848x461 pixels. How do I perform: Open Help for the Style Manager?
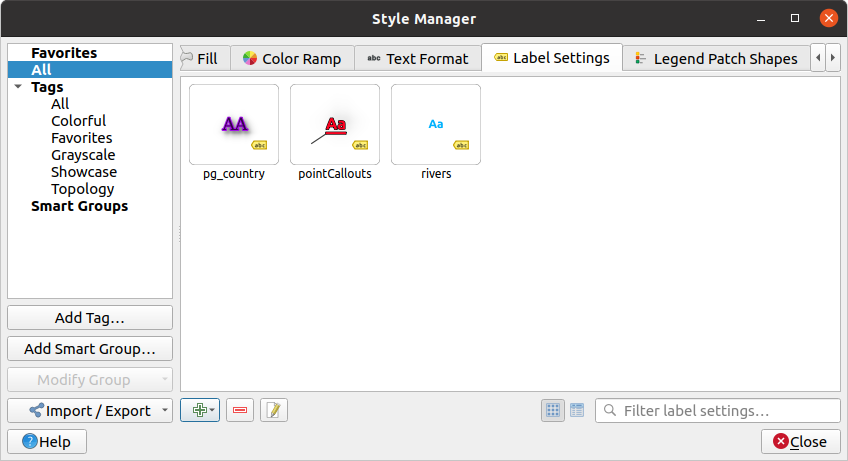click(47, 442)
